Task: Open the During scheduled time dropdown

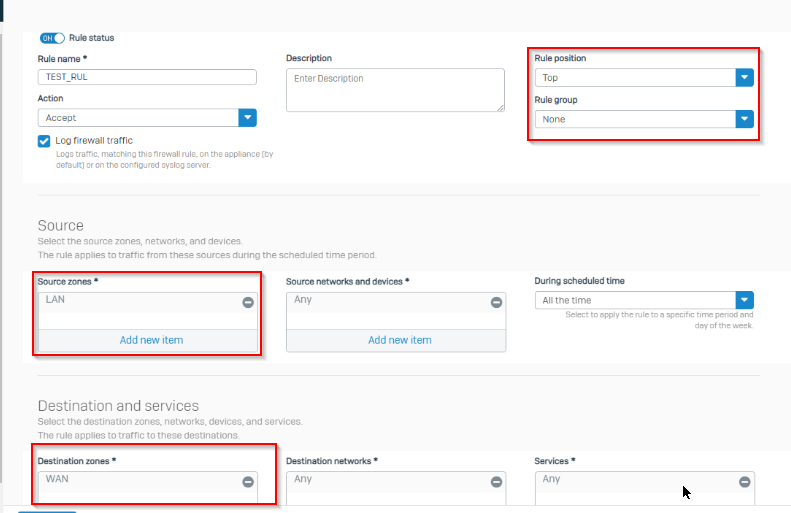Action: coord(744,300)
